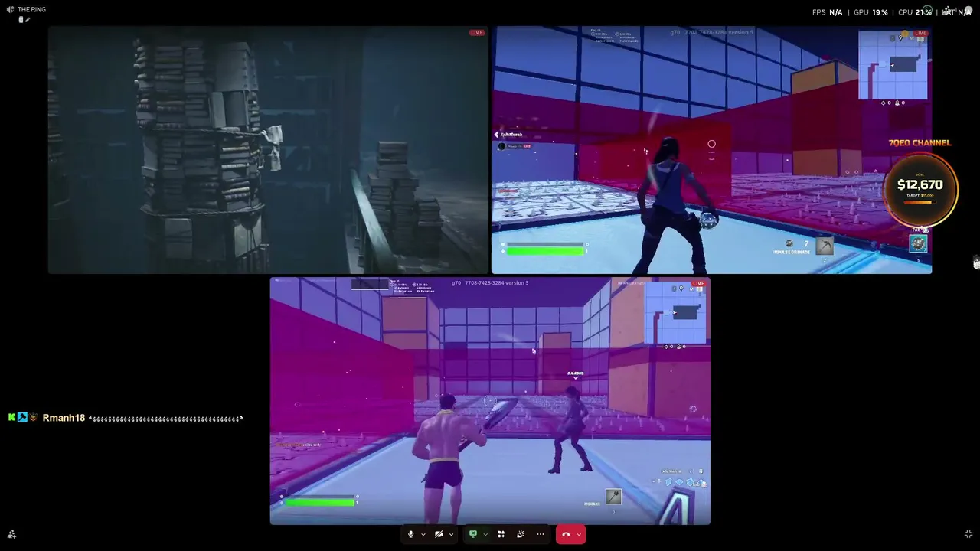
Task: Open camera options arrow
Action: click(451, 534)
